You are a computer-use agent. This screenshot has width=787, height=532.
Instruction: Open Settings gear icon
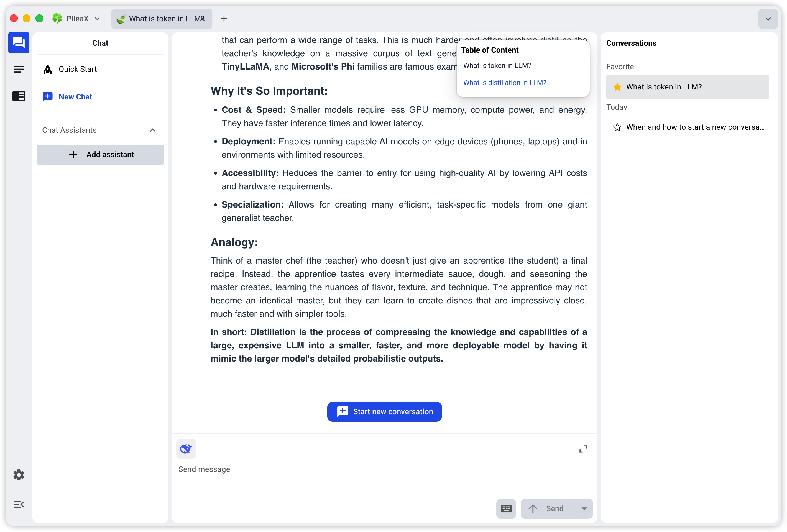pyautogui.click(x=19, y=475)
